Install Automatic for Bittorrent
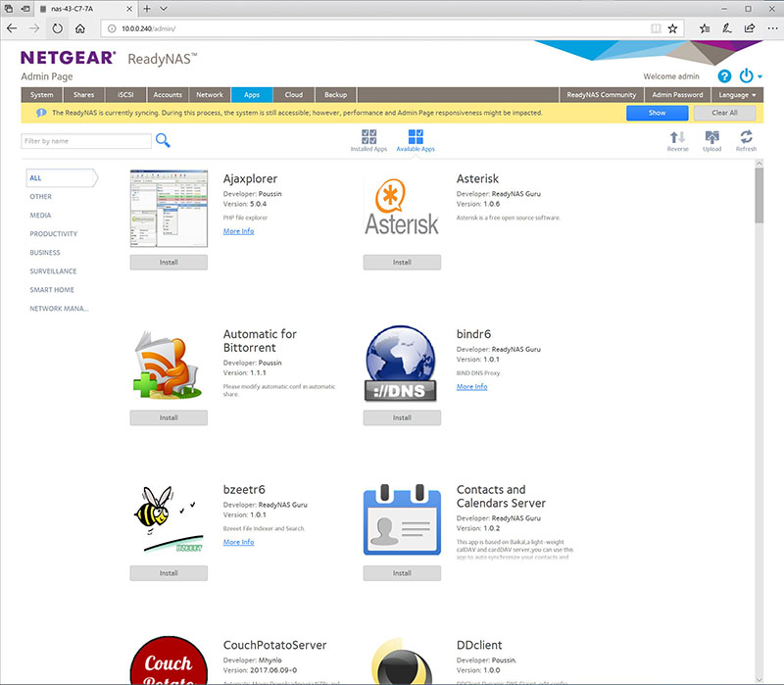The width and height of the screenshot is (784, 685). (x=169, y=417)
